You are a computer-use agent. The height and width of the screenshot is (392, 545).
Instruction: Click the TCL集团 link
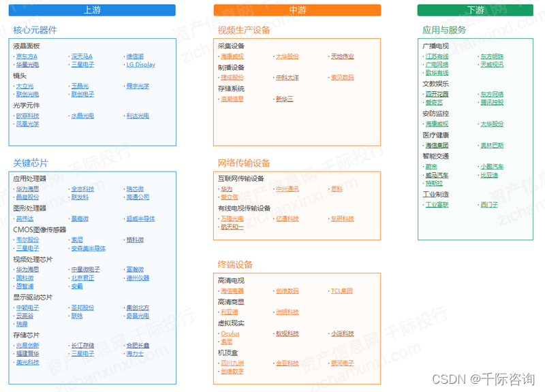(x=342, y=291)
